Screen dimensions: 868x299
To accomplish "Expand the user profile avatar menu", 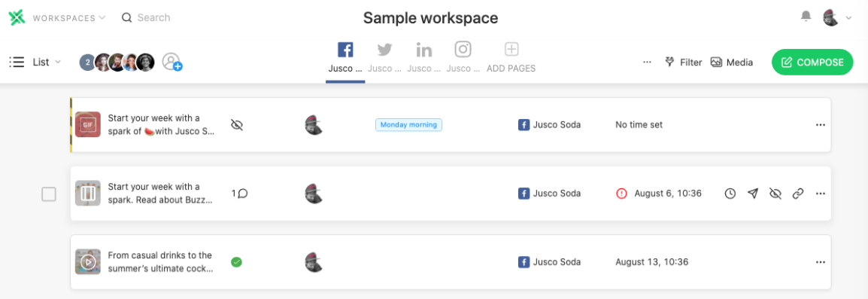I will click(x=837, y=18).
